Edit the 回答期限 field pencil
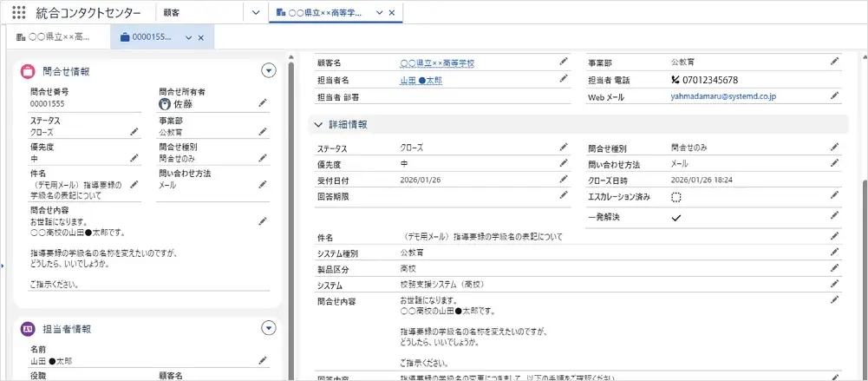 click(564, 195)
